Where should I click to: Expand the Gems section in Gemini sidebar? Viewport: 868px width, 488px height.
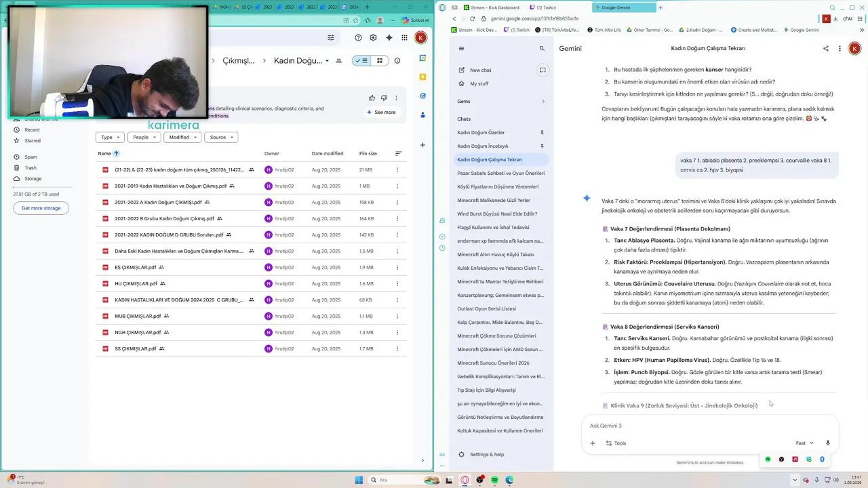coord(543,102)
